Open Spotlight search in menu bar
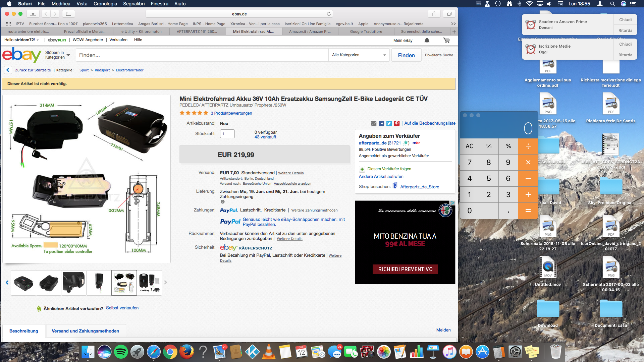The height and width of the screenshot is (362, 644). point(612,4)
